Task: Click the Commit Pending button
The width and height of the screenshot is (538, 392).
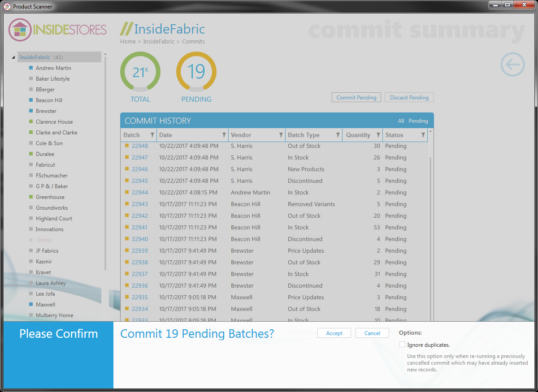Action: pyautogui.click(x=356, y=98)
